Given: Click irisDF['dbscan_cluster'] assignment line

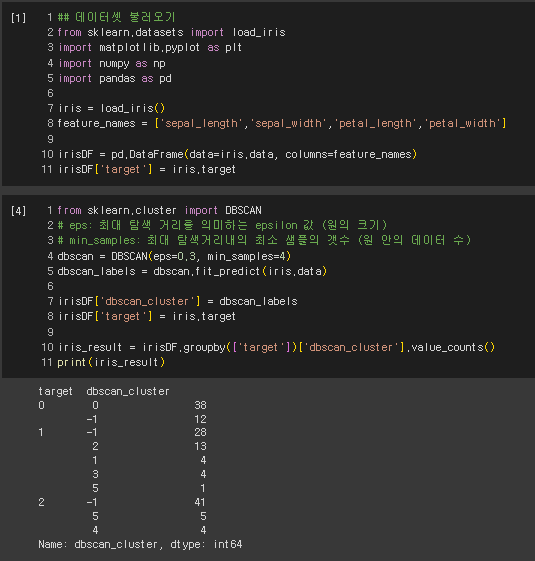Looking at the screenshot, I should (x=177, y=301).
